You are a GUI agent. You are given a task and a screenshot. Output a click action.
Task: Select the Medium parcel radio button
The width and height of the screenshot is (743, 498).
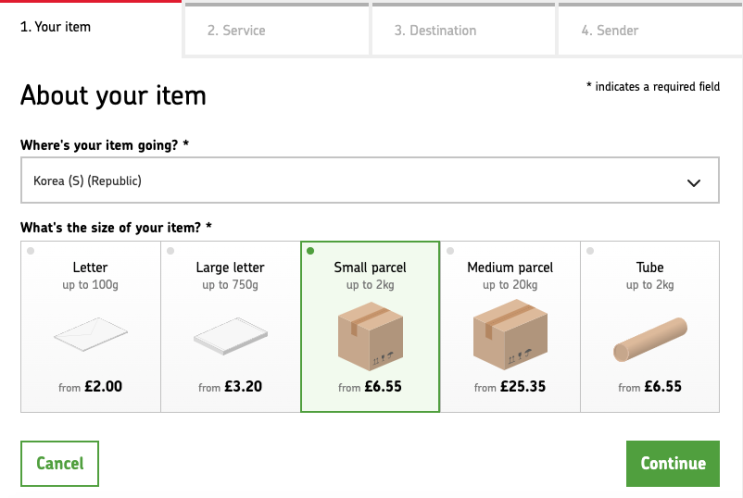(x=451, y=251)
